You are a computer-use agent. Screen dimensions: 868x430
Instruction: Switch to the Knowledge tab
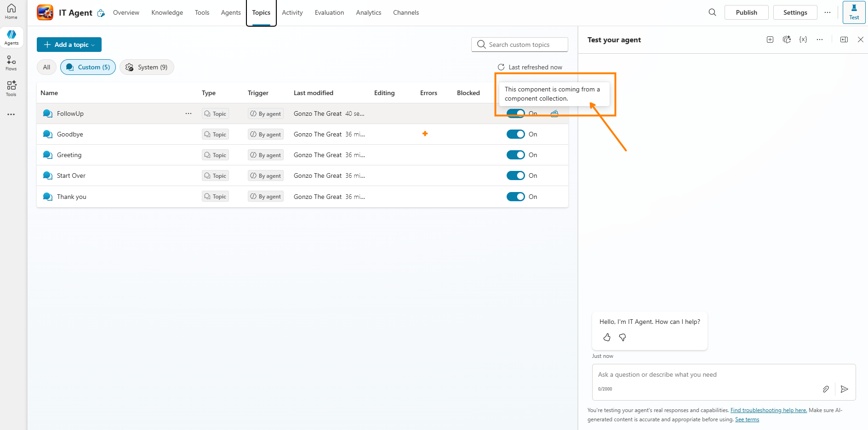pyautogui.click(x=167, y=12)
